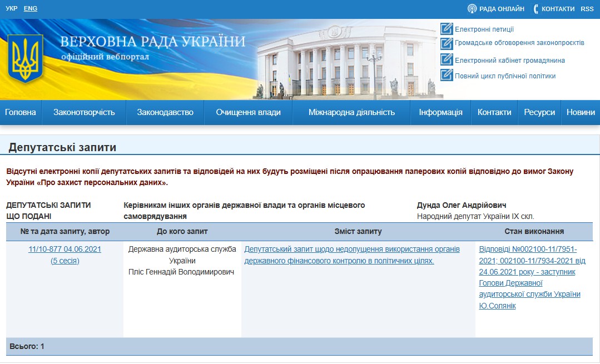This screenshot has width=600, height=364.
Task: Open the request text about державного фінансового контролю
Action: point(352,255)
